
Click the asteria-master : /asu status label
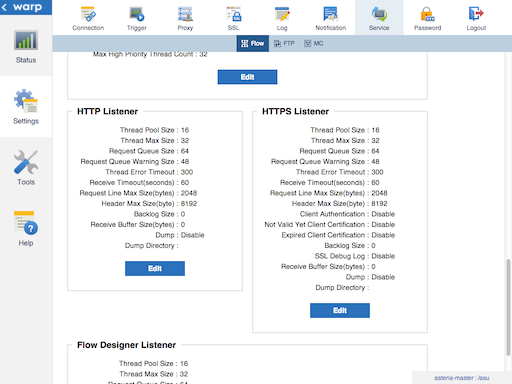point(462,378)
